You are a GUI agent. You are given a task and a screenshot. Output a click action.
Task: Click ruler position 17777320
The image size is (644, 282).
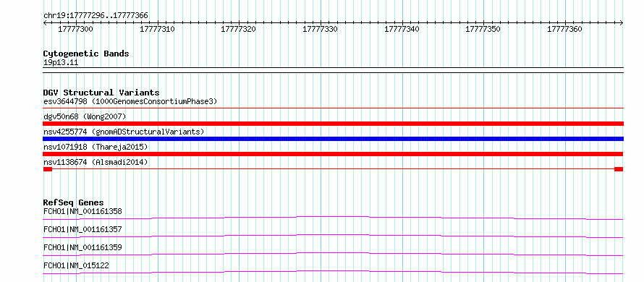[x=239, y=29]
